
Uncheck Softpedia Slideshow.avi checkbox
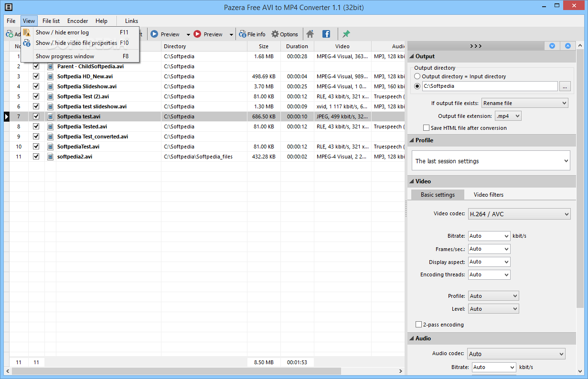click(36, 86)
